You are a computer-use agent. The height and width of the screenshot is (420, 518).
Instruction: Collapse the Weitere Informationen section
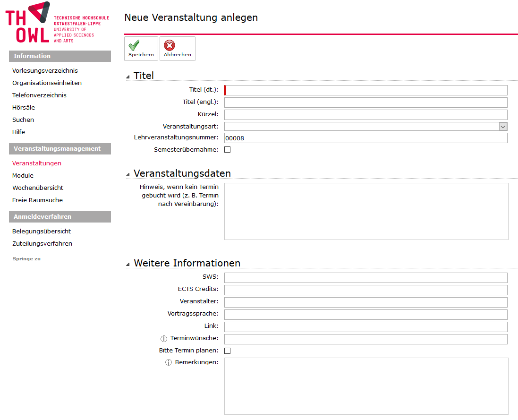pyautogui.click(x=128, y=265)
